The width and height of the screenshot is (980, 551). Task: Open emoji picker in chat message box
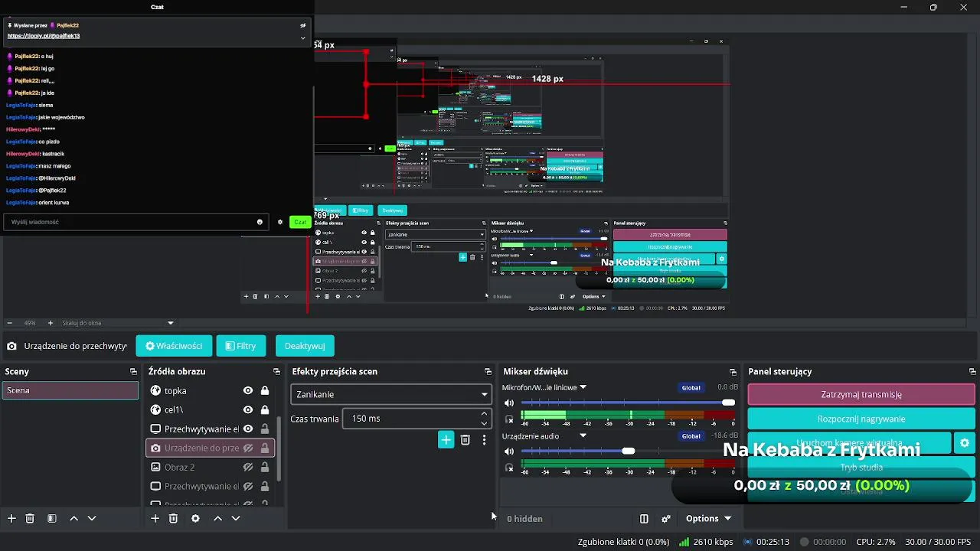[260, 222]
